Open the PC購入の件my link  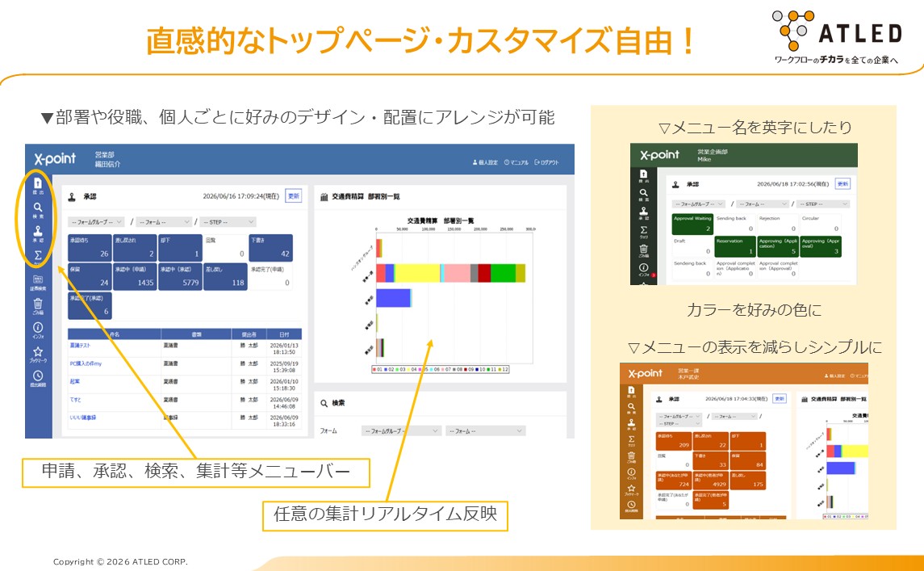click(x=86, y=364)
